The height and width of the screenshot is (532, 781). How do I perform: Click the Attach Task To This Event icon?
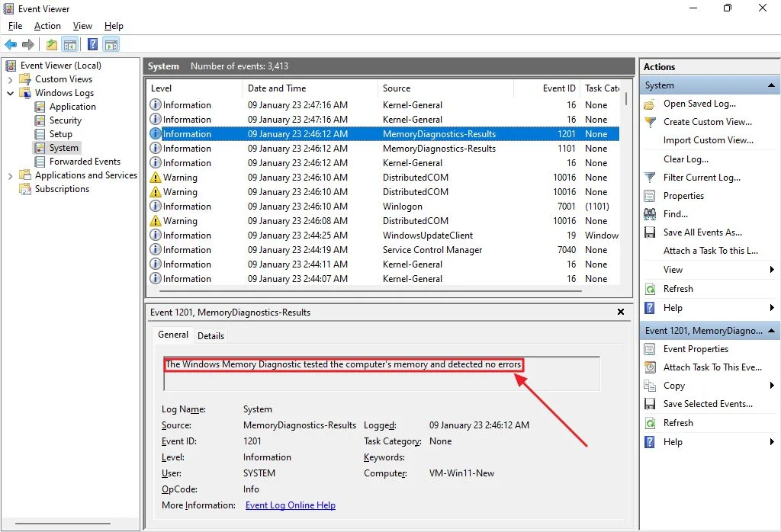point(650,368)
